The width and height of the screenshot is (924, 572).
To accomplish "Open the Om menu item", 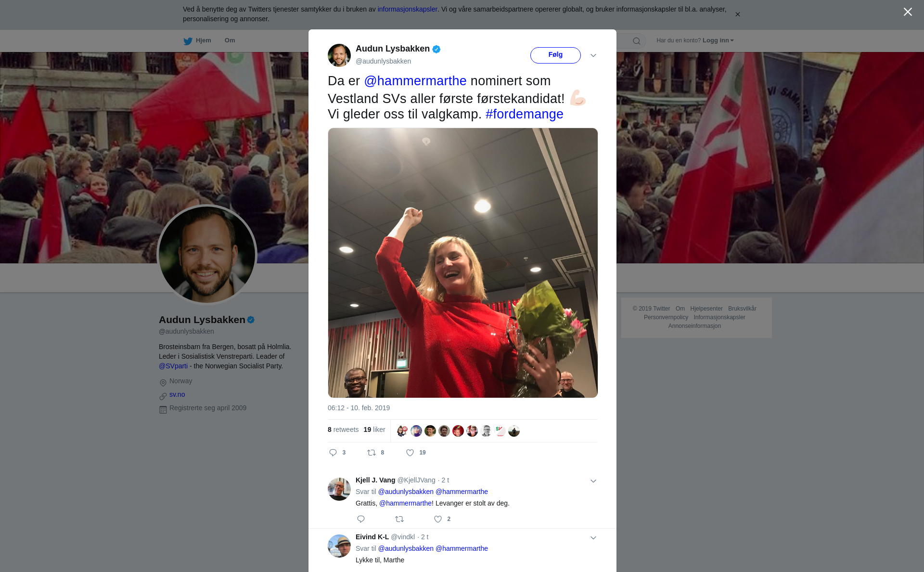I will coord(230,40).
